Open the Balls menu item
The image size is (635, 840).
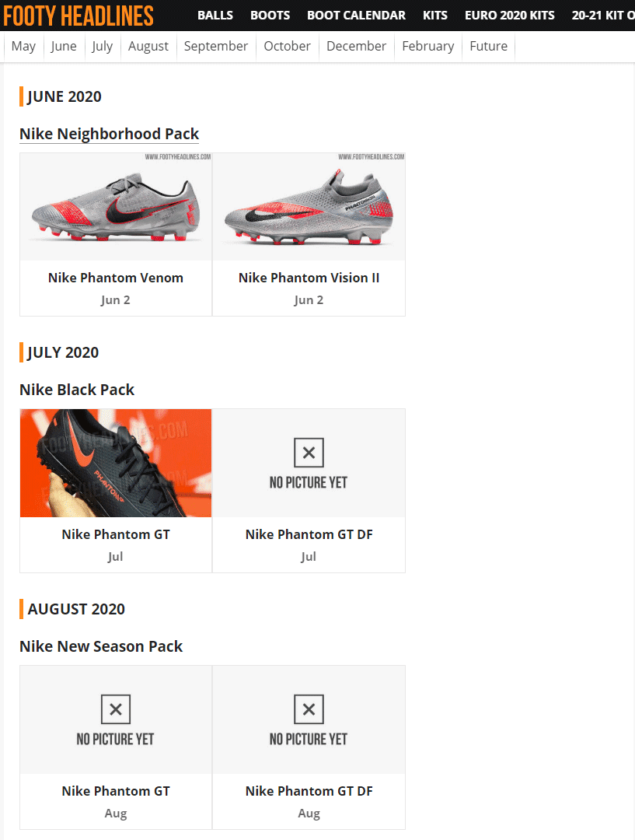215,15
